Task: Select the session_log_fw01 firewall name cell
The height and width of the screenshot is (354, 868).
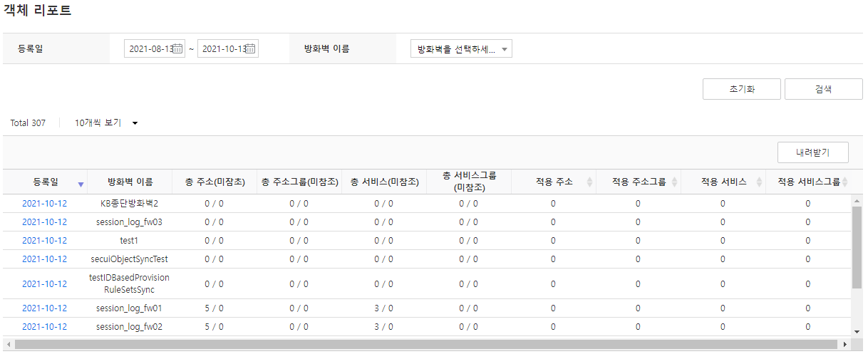Action: click(130, 308)
